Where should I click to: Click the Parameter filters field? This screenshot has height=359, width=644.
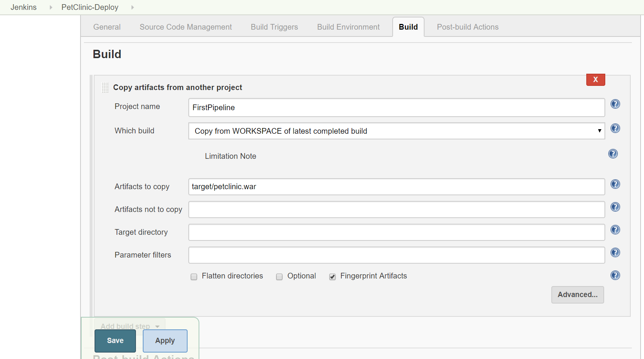click(396, 255)
